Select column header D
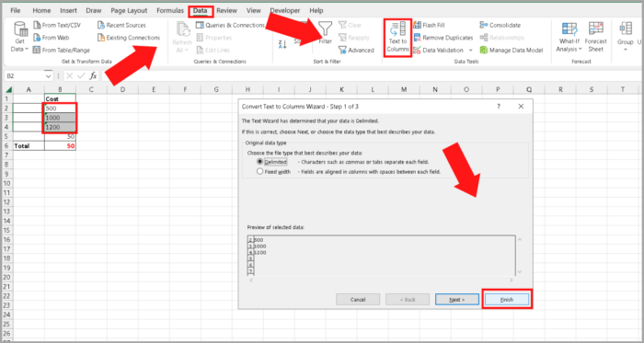The height and width of the screenshot is (343, 644). click(x=122, y=89)
